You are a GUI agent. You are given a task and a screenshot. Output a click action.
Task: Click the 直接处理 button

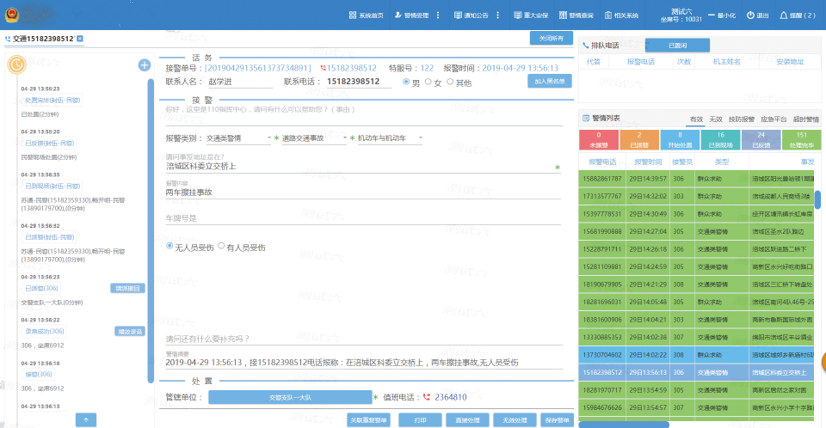tap(468, 420)
